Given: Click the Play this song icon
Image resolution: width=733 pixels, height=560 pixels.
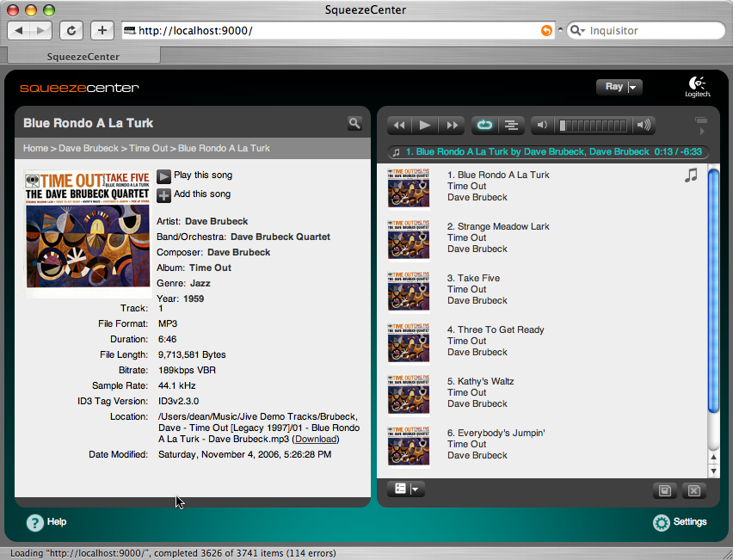Looking at the screenshot, I should point(163,175).
